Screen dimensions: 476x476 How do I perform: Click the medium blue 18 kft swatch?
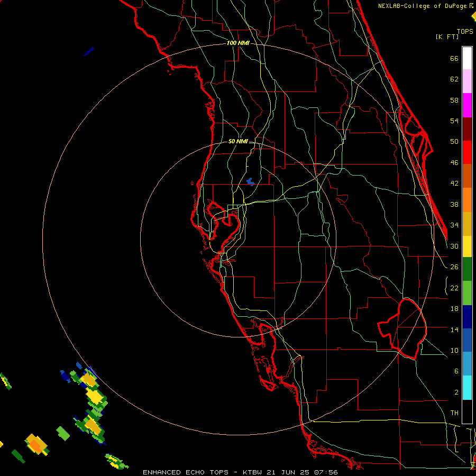(x=467, y=340)
